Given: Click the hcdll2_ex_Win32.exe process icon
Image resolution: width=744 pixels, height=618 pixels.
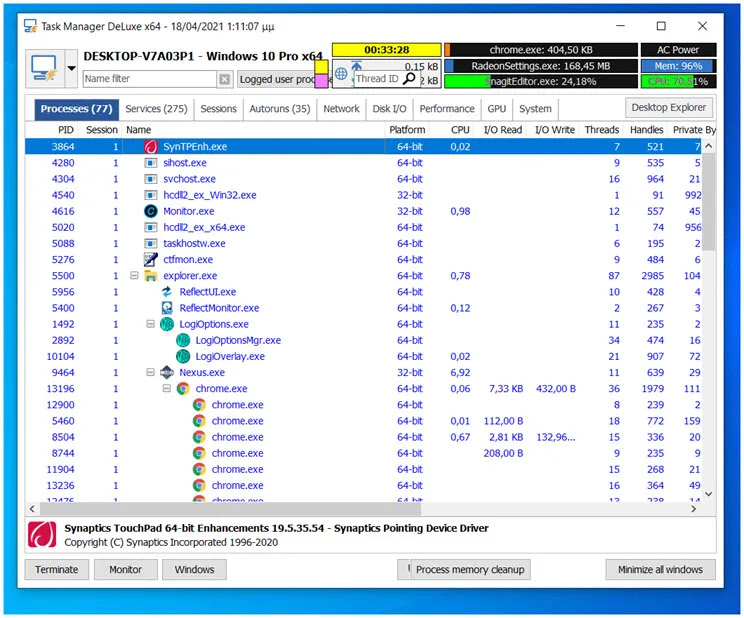Looking at the screenshot, I should (150, 195).
